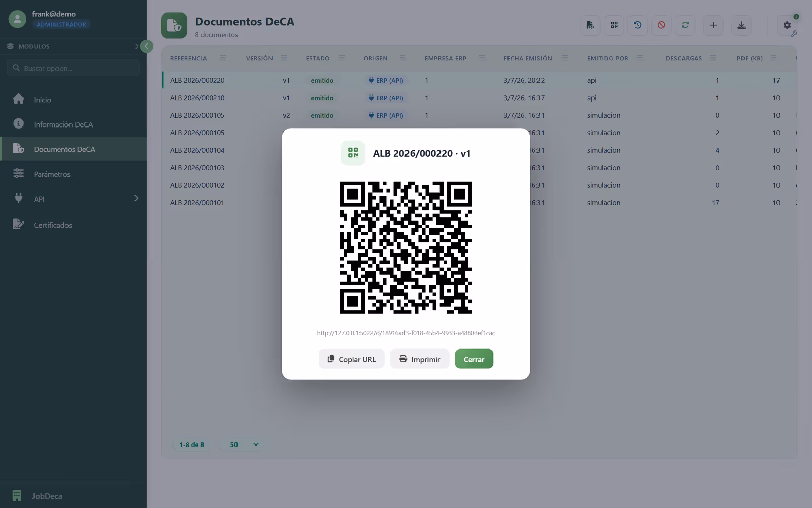Open Inicio in the sidebar
Image resolution: width=812 pixels, height=508 pixels.
pyautogui.click(x=73, y=100)
